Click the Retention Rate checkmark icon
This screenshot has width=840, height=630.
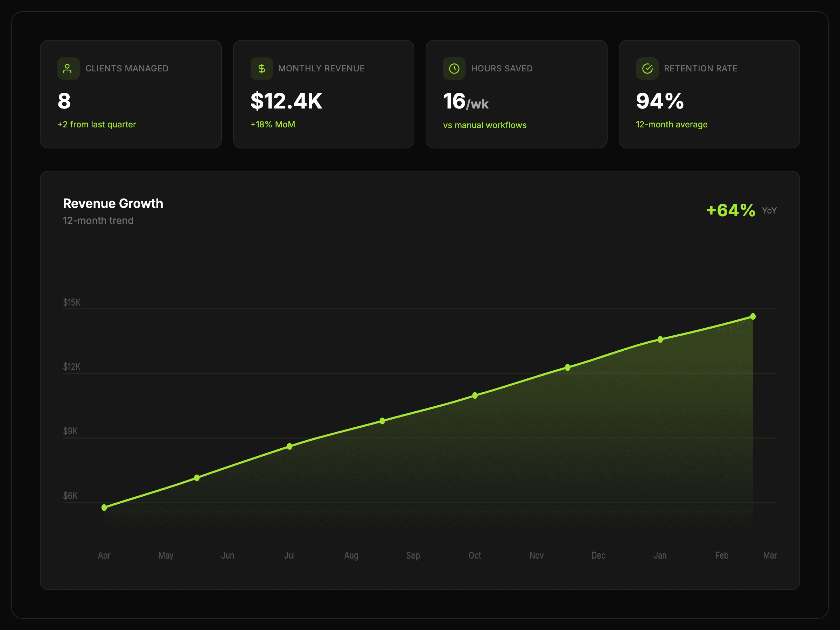click(647, 69)
